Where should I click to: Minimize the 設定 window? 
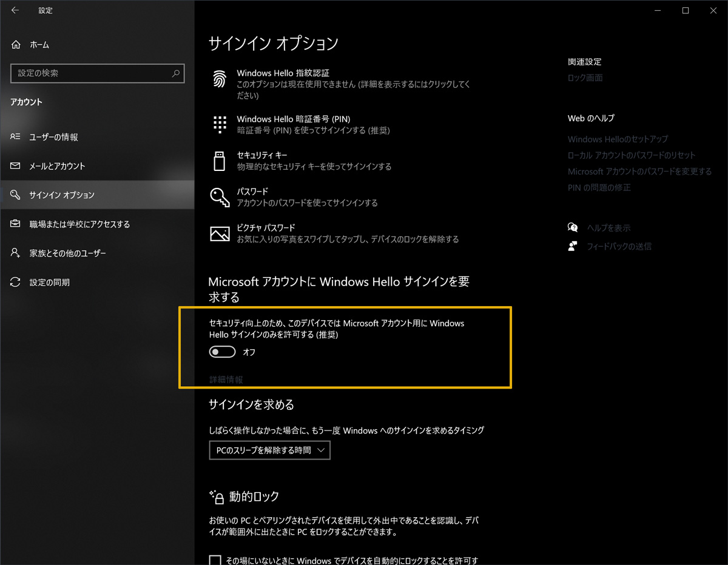(x=657, y=10)
